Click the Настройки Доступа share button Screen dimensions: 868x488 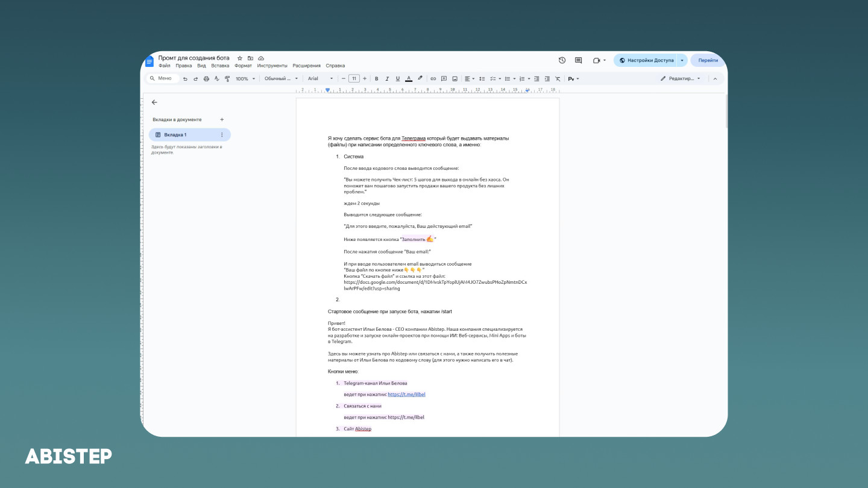click(x=645, y=60)
